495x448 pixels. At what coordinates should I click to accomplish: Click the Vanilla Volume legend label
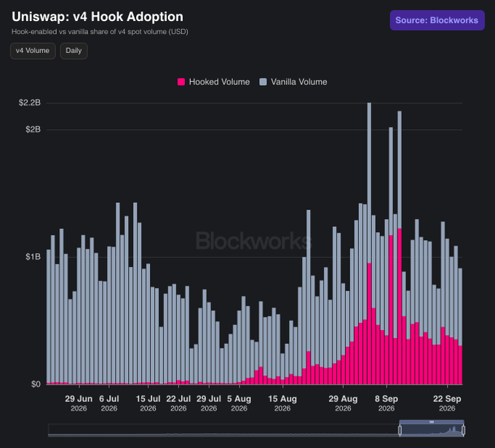(x=299, y=82)
